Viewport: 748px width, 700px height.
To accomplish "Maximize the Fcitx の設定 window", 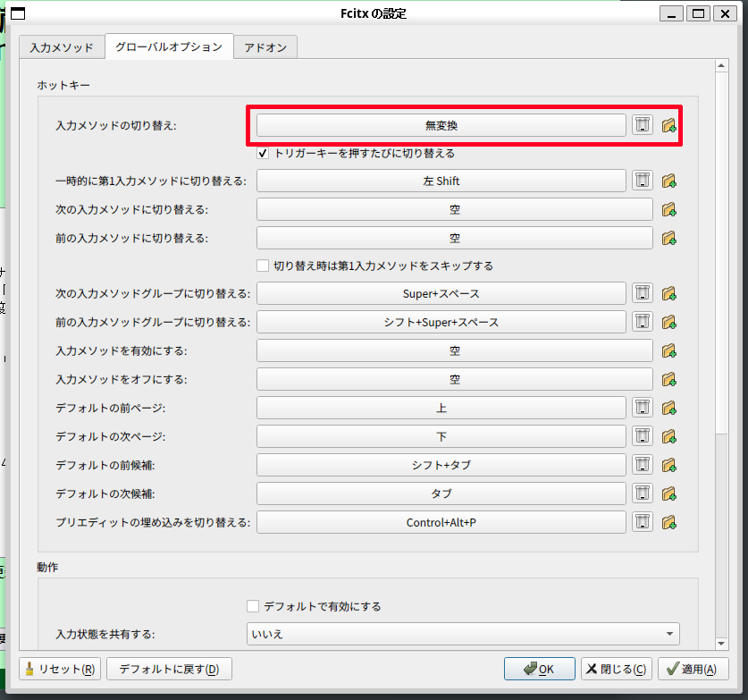I will coord(698,13).
